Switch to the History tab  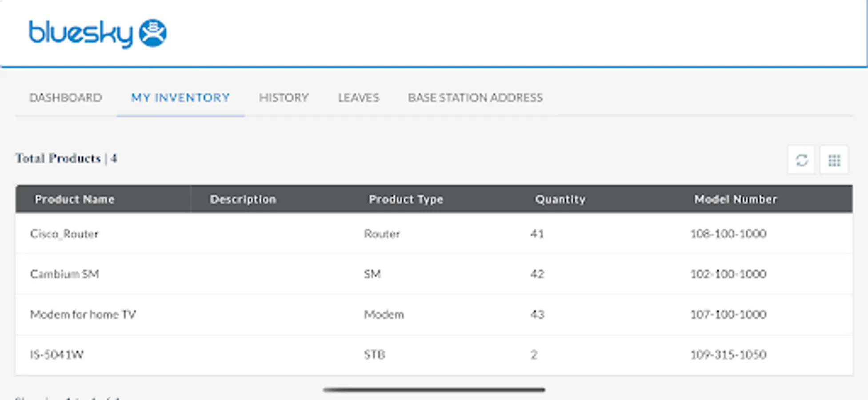click(284, 98)
